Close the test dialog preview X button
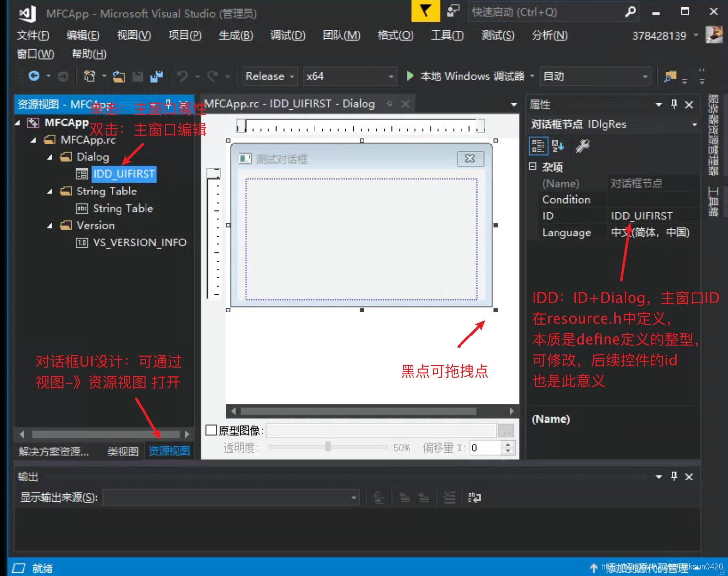 click(x=470, y=159)
